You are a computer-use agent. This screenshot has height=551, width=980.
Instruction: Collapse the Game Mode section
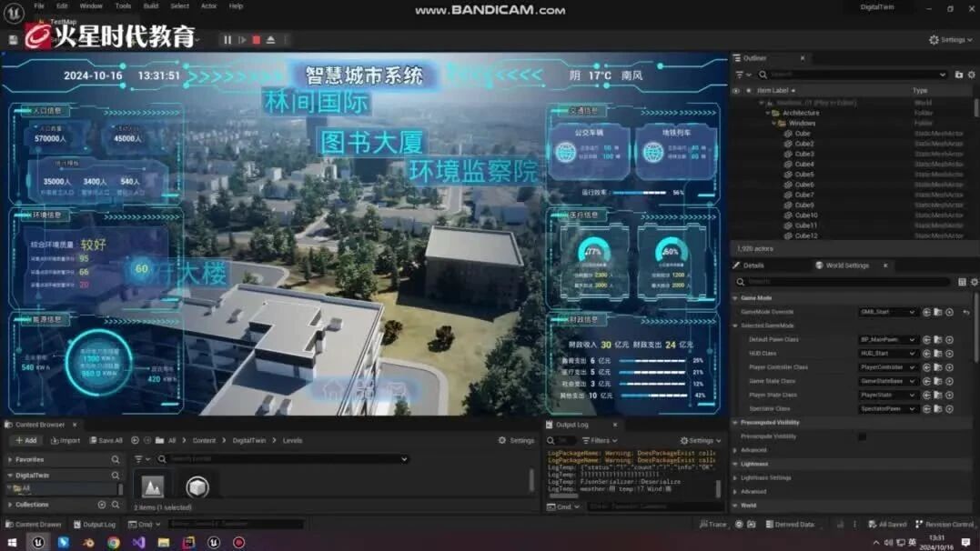735,298
